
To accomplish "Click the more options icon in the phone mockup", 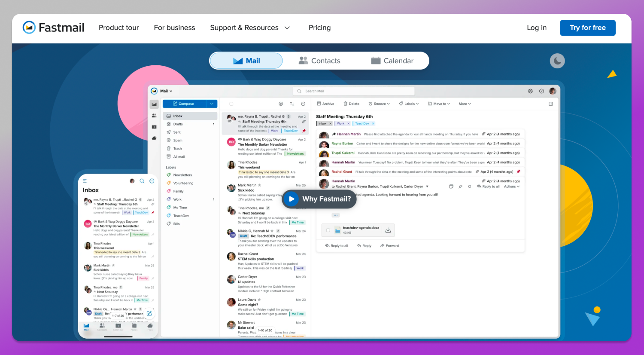I will tap(152, 181).
